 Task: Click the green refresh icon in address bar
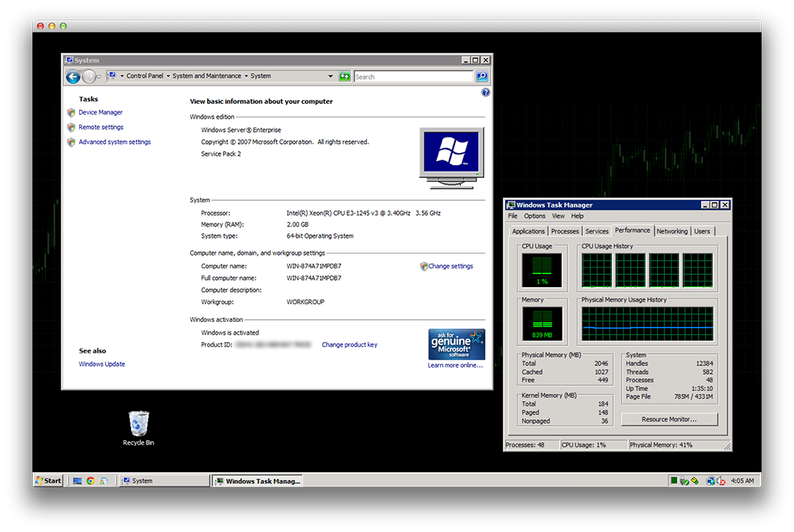coord(345,76)
